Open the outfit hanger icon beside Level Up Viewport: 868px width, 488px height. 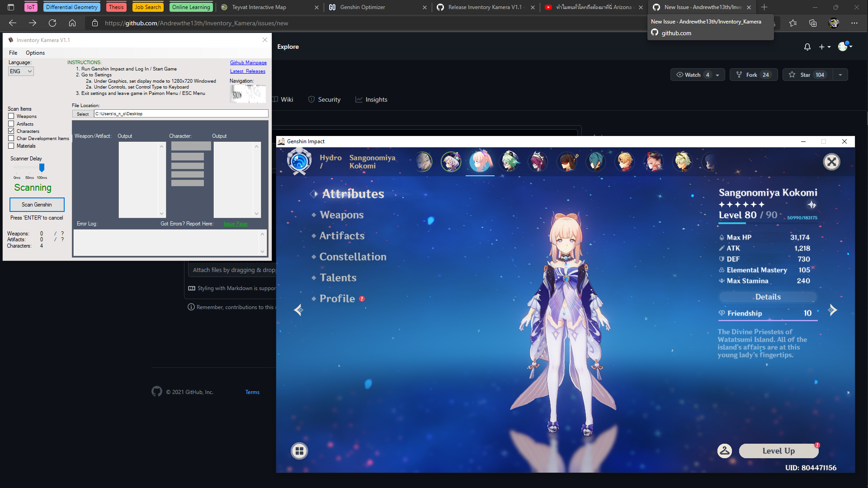pyautogui.click(x=725, y=451)
